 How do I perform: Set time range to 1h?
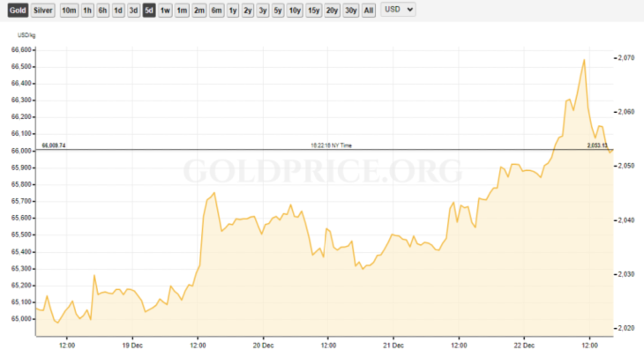click(87, 11)
